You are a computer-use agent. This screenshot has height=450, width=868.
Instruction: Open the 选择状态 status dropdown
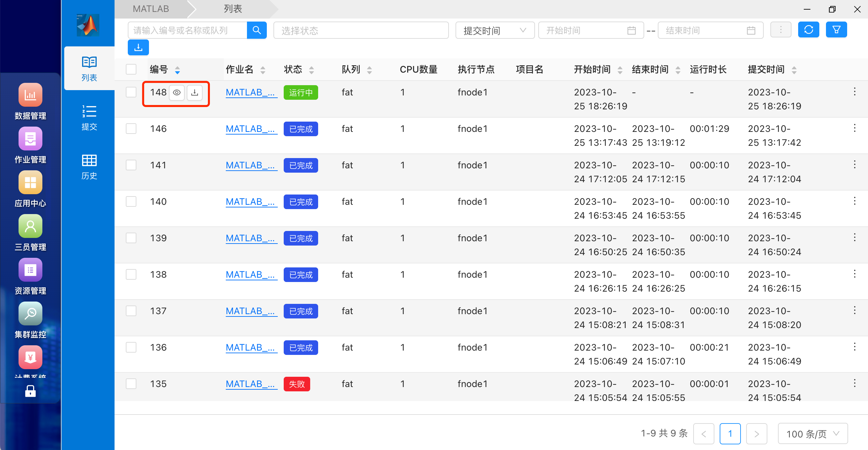click(x=361, y=30)
